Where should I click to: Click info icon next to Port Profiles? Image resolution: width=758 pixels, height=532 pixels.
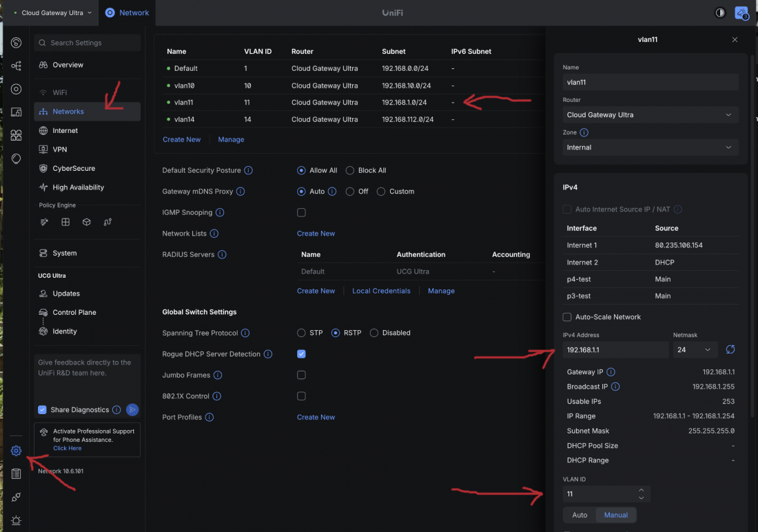(x=209, y=417)
